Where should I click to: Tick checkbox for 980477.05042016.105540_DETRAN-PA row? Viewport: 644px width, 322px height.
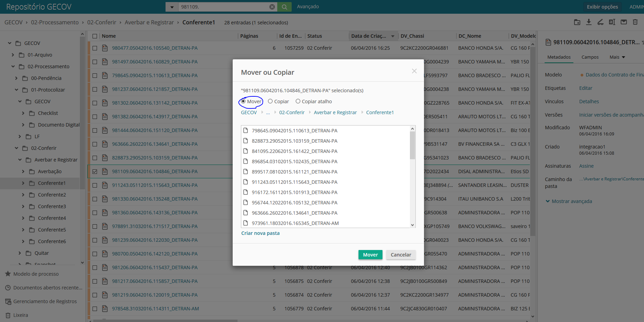pos(95,48)
